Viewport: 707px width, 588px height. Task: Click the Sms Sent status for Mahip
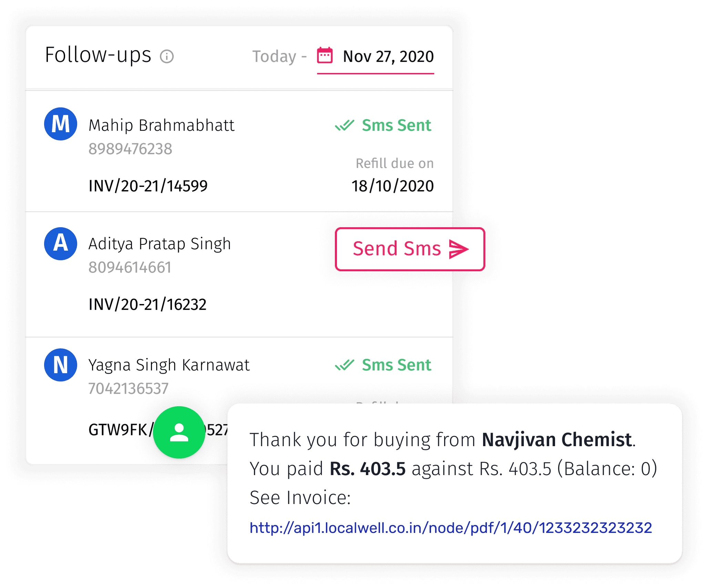[396, 125]
